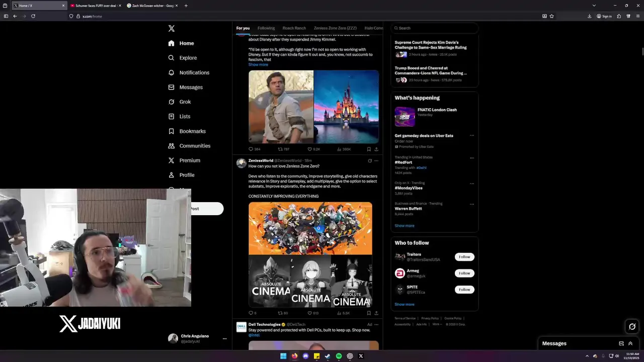Click Show more under the Oscar Isaac post
The width and height of the screenshot is (644, 362).
coord(258,65)
